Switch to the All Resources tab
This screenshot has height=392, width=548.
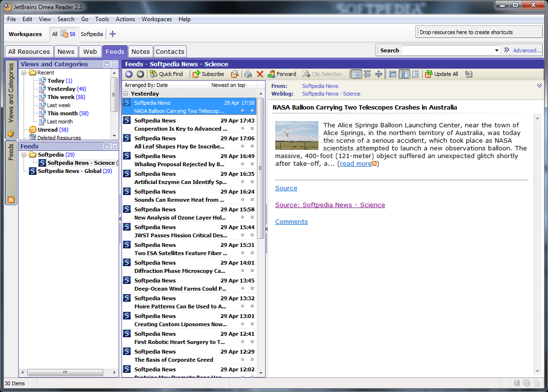[29, 52]
